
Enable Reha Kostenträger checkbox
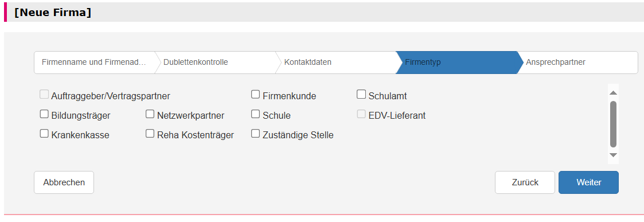[x=150, y=134]
